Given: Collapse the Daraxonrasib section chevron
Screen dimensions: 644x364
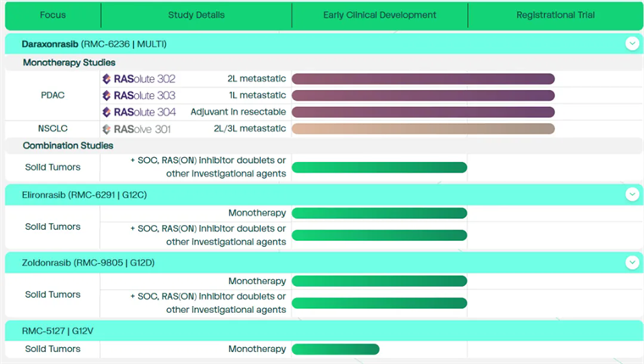Looking at the screenshot, I should pyautogui.click(x=631, y=42).
